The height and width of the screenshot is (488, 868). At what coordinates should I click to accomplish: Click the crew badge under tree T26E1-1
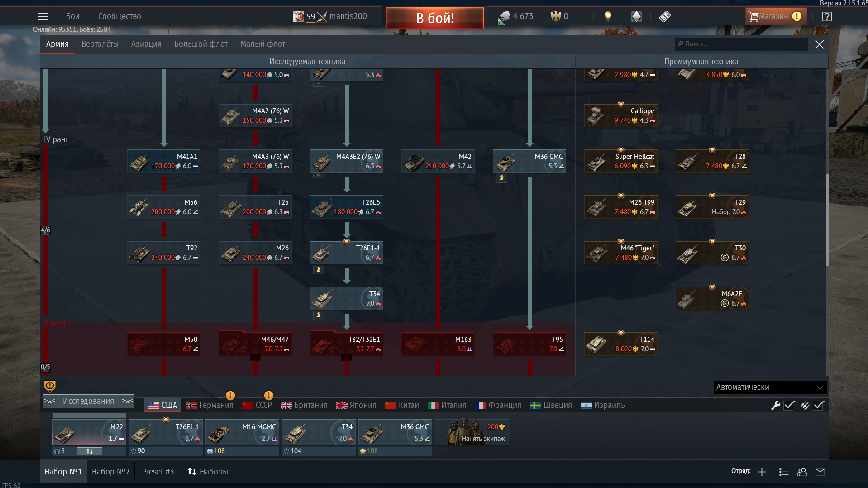[319, 269]
